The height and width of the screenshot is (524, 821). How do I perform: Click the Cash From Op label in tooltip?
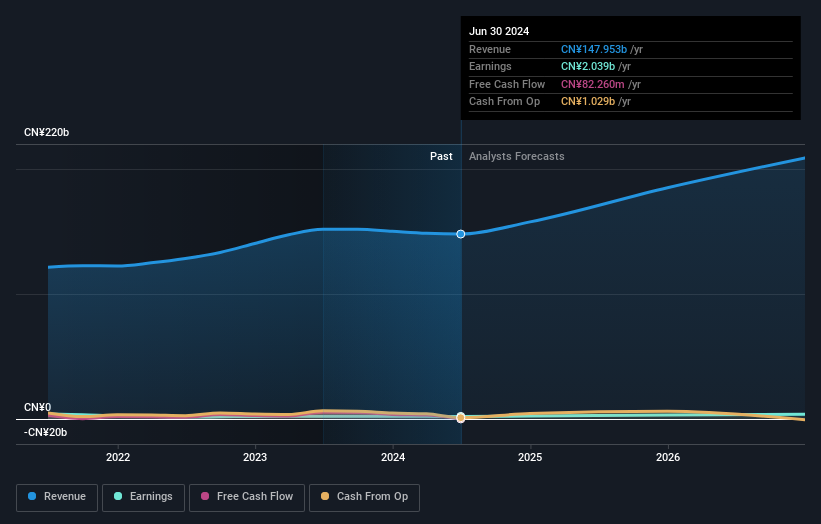(x=504, y=102)
